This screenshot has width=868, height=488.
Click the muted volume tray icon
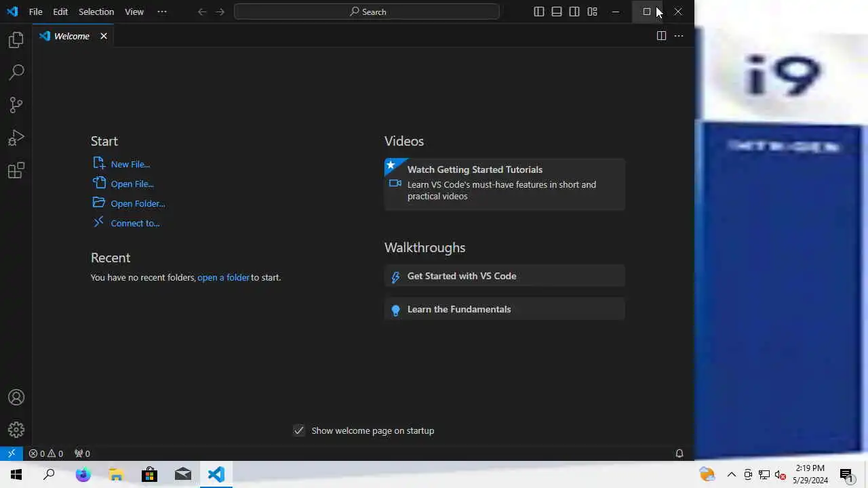coord(781,474)
